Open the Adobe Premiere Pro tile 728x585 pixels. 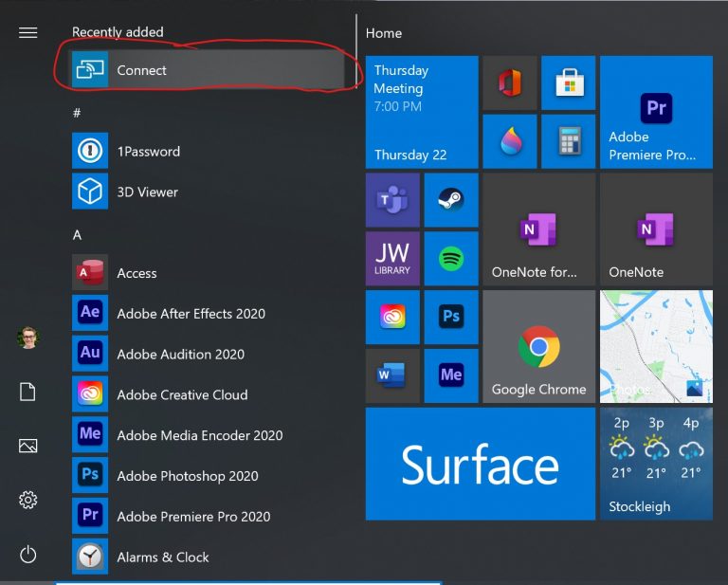click(656, 112)
